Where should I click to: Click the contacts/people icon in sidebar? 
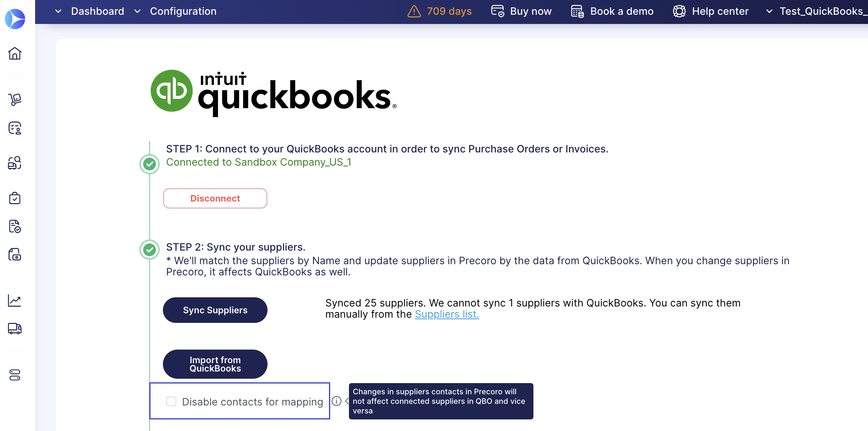coord(15,128)
